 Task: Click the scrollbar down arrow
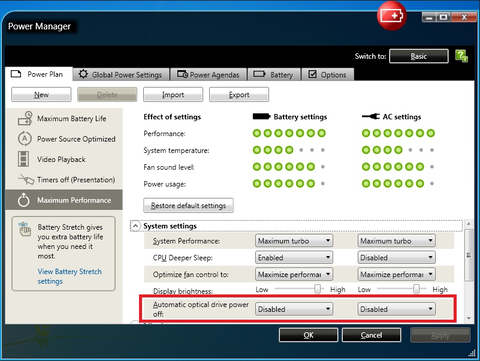coord(469,318)
